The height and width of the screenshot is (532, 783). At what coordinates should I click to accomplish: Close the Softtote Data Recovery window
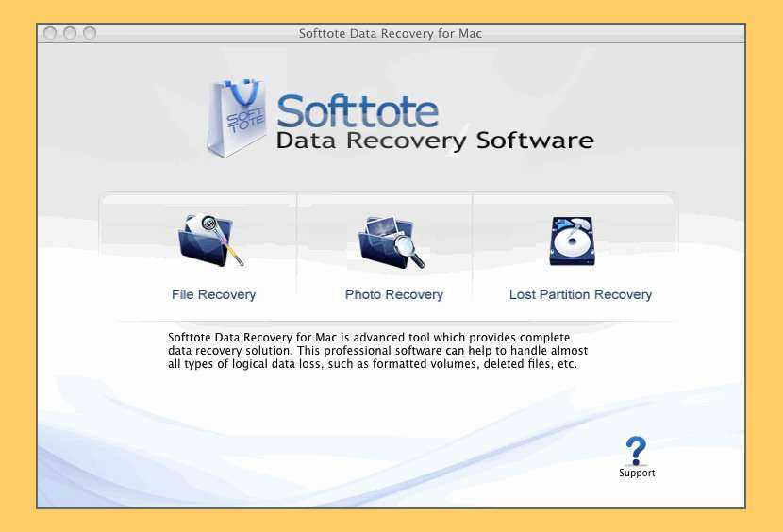(x=51, y=33)
